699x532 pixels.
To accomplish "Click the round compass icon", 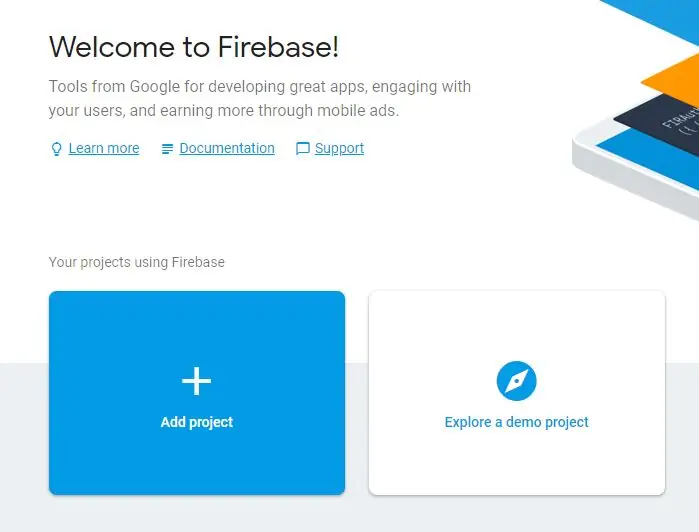I will coord(517,381).
